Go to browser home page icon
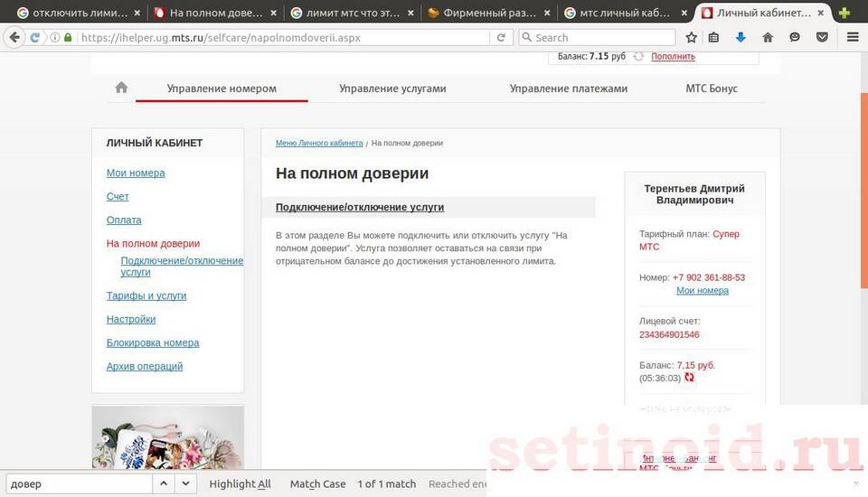This screenshot has width=868, height=497. click(768, 37)
